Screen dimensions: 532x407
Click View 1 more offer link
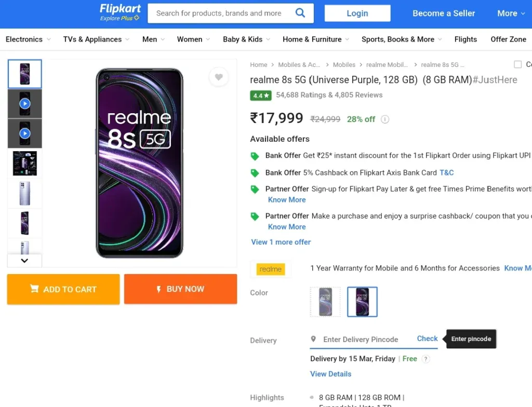click(281, 242)
